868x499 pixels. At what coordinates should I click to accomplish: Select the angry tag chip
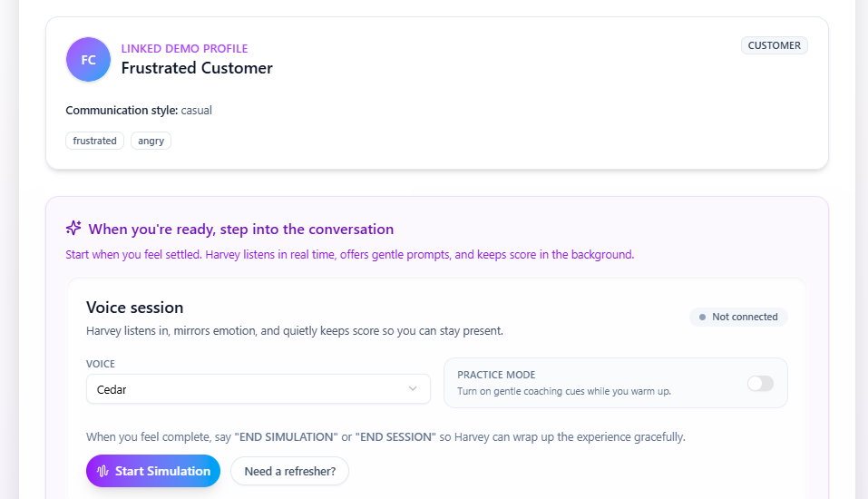coord(151,141)
